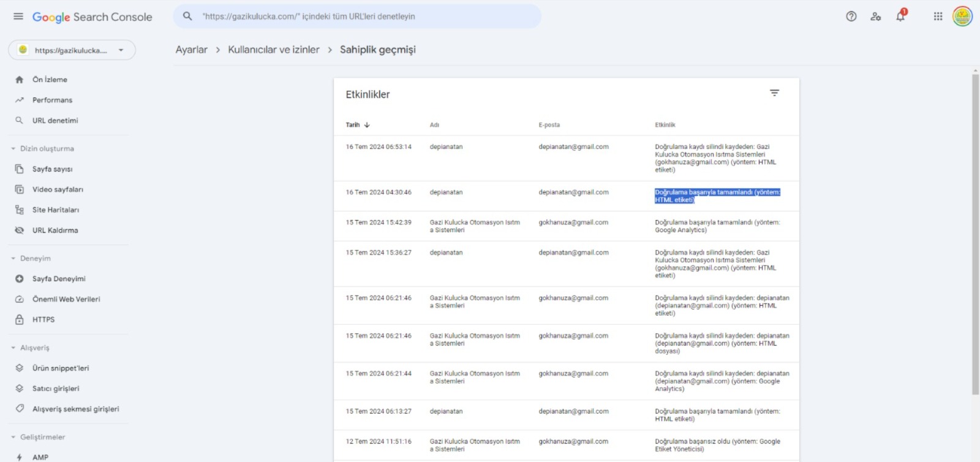This screenshot has height=462, width=980.
Task: Click the Sahiplik geçmişi breadcrumb
Action: (x=378, y=50)
